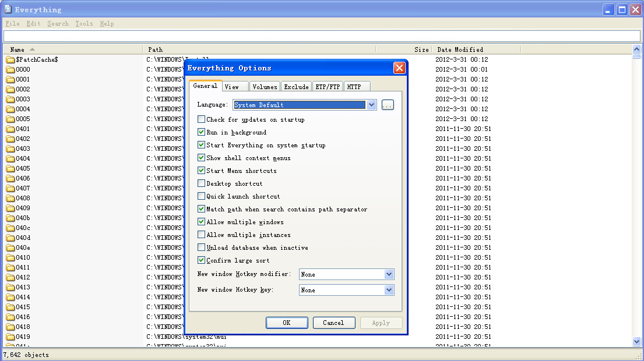The height and width of the screenshot is (361, 644).
Task: Open the Help menu
Action: pos(107,23)
